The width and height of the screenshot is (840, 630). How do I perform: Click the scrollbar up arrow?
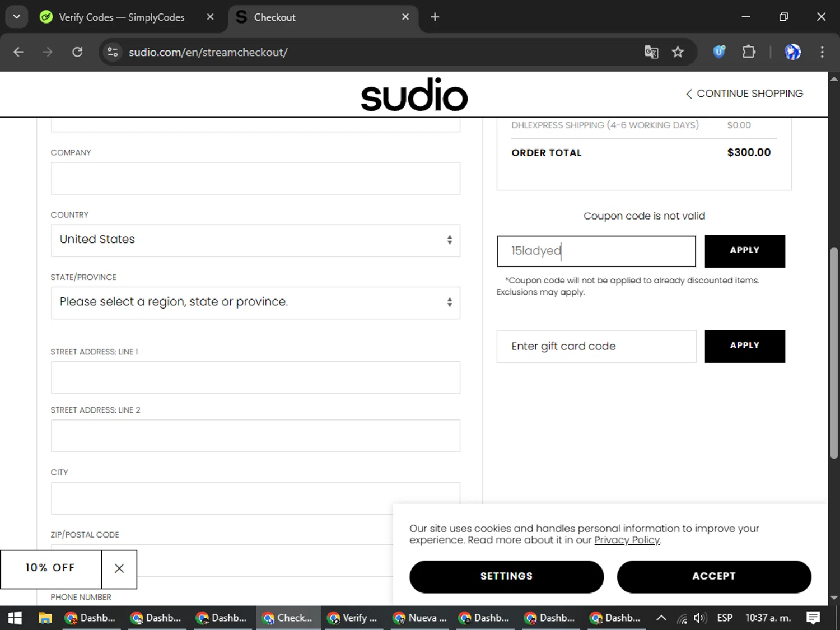pos(834,79)
